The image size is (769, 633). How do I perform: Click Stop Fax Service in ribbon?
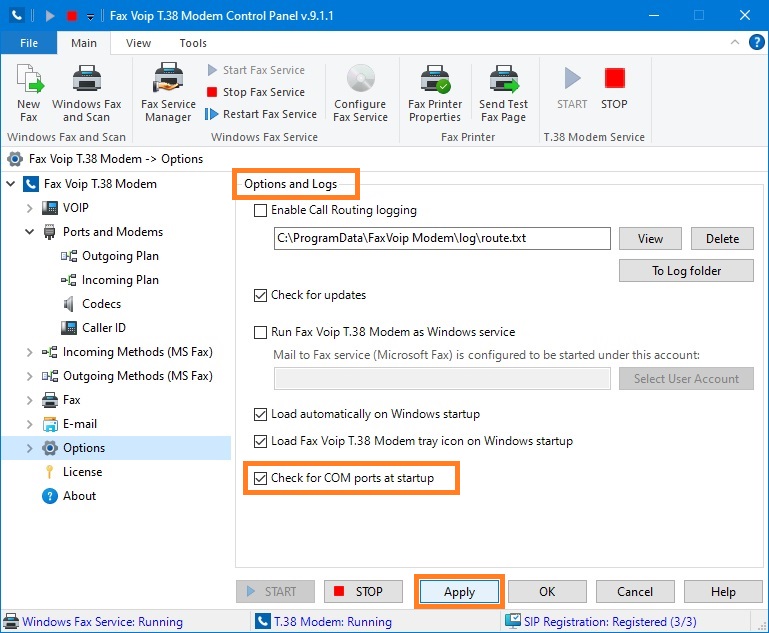tap(256, 92)
